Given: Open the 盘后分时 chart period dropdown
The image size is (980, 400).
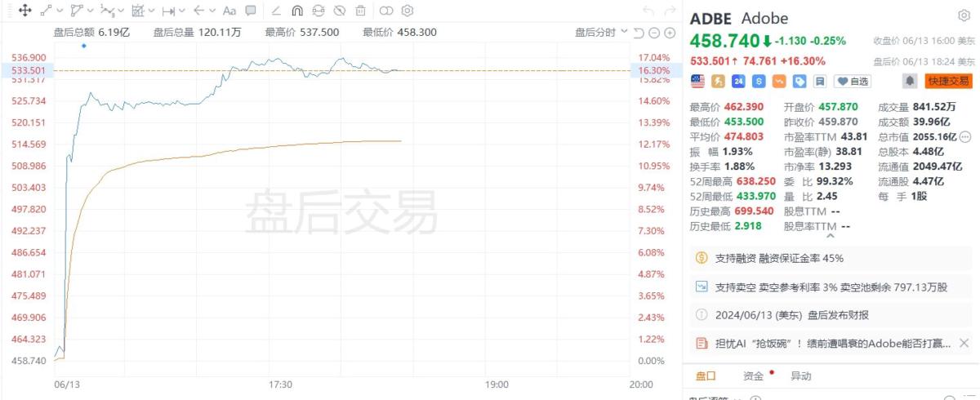Looking at the screenshot, I should (601, 32).
